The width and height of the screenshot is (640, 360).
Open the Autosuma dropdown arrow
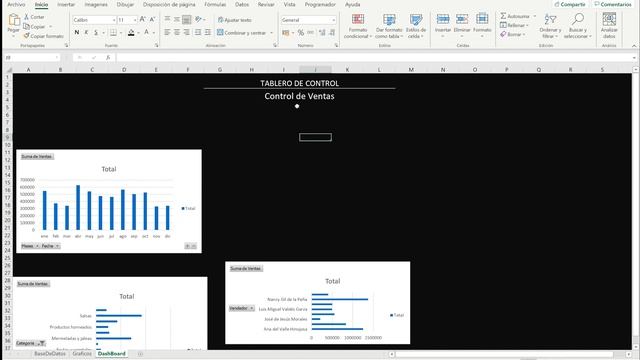pyautogui.click(x=535, y=16)
